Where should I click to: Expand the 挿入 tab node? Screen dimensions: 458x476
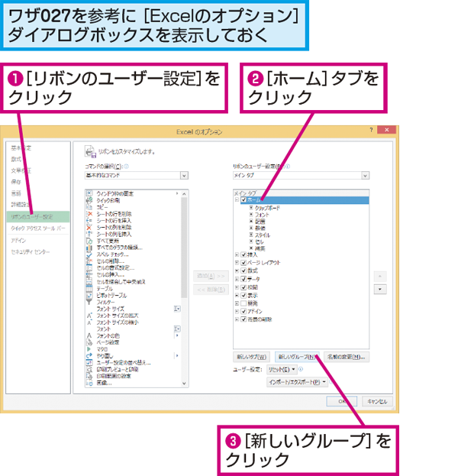237,254
